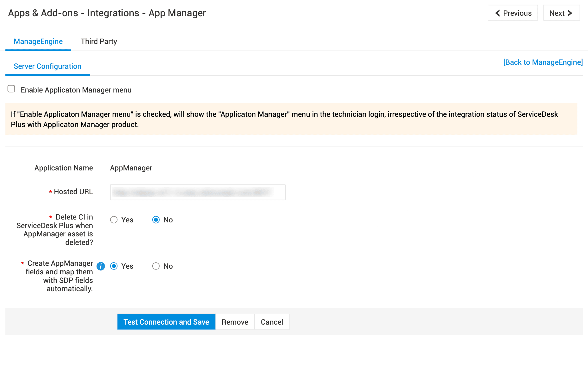
Task: Click the Apps & Add-ons page heading
Action: [x=107, y=13]
